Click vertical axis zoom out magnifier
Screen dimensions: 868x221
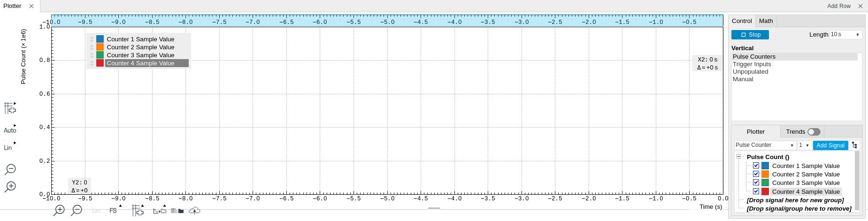click(x=10, y=169)
